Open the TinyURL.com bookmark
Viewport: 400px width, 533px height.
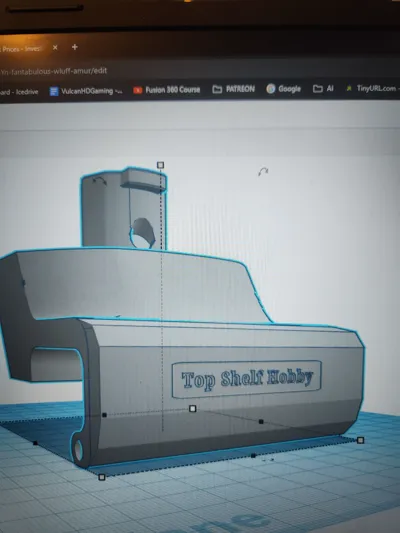click(372, 88)
